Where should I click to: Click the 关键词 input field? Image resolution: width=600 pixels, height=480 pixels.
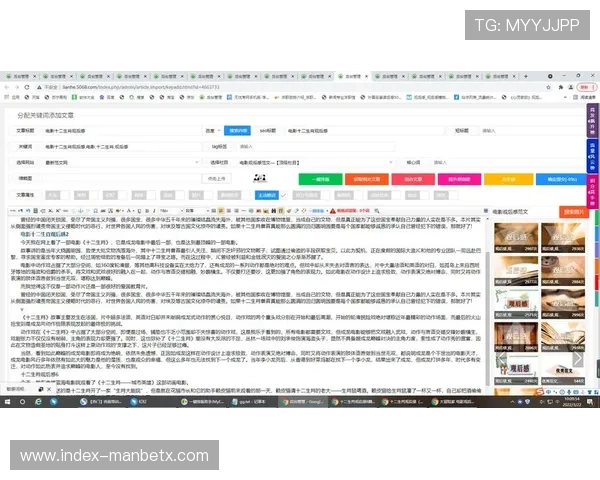[x=121, y=147]
